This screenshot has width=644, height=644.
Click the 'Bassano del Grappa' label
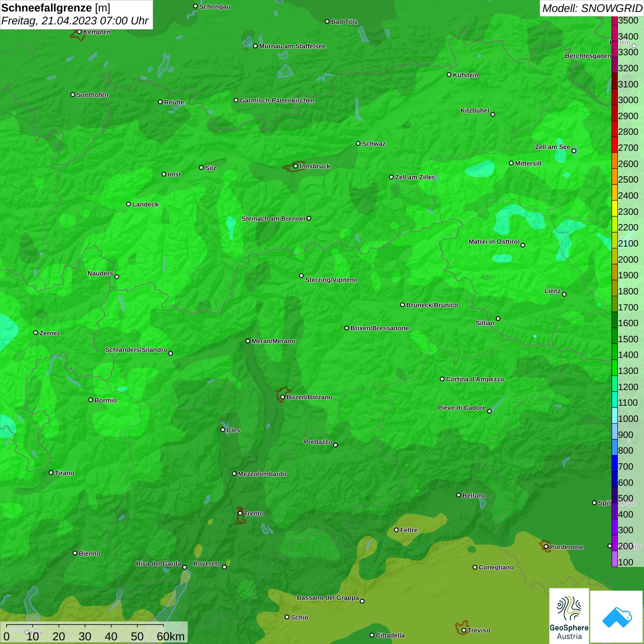[328, 598]
